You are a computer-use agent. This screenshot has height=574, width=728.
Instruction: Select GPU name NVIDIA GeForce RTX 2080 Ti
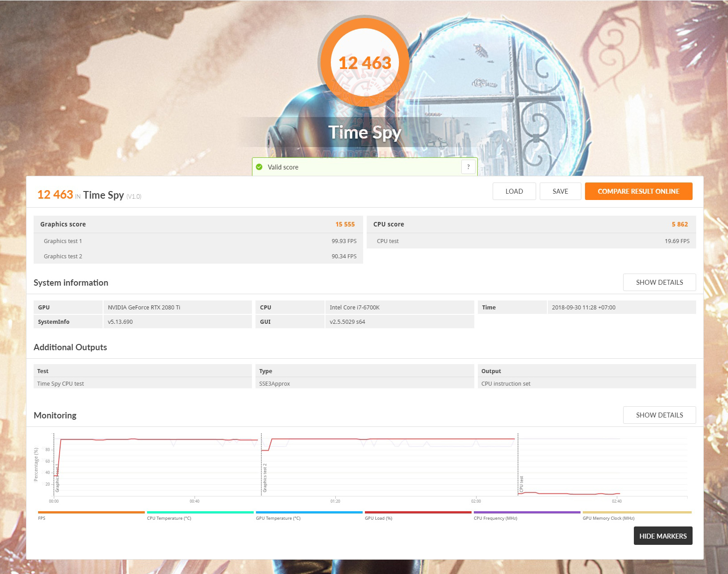coord(144,307)
